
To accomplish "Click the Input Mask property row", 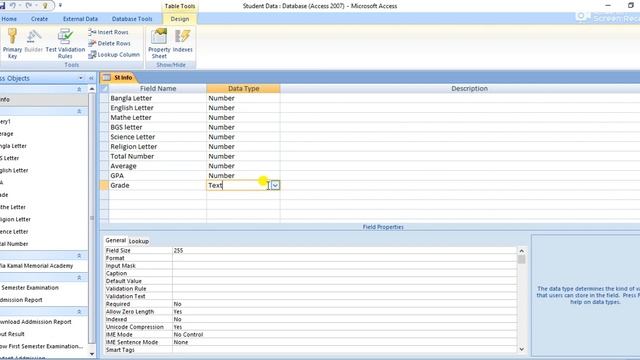I will [311, 266].
